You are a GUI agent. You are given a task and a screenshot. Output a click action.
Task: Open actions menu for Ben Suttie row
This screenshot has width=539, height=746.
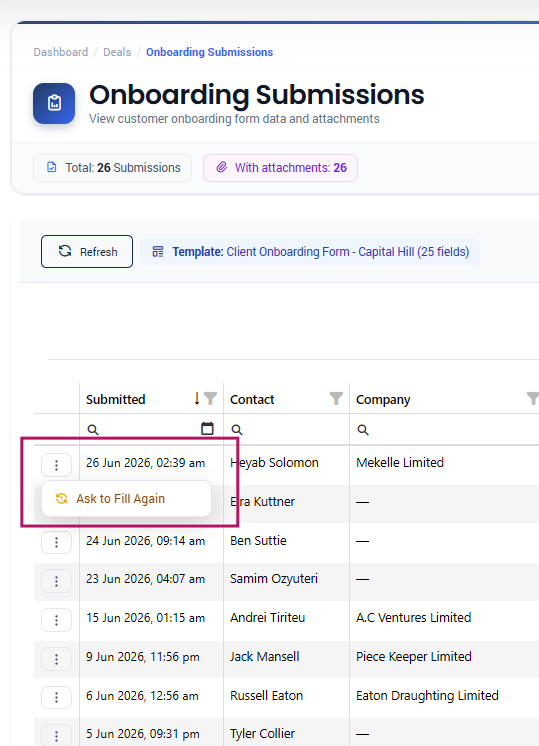pyautogui.click(x=56, y=542)
